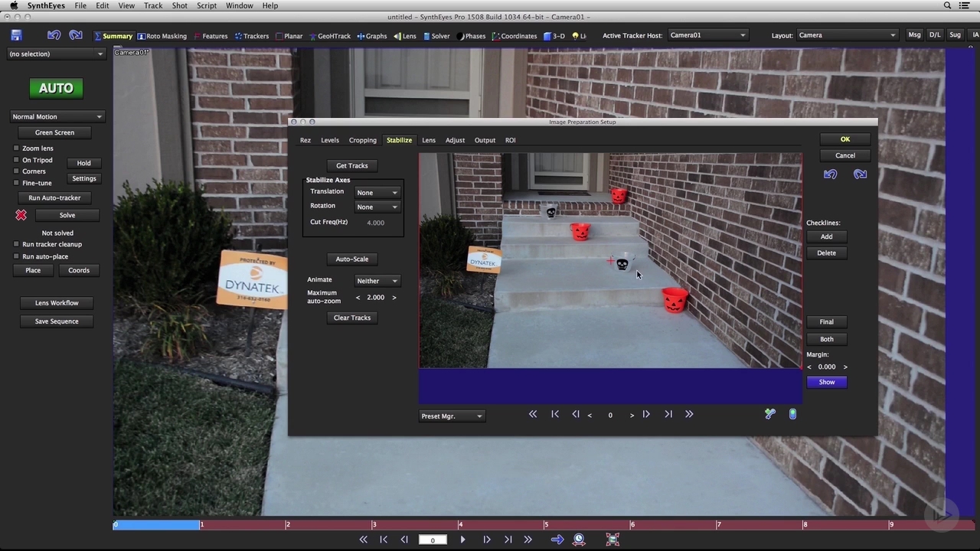Open the Solver room
Screen dimensions: 980x551
click(436, 36)
